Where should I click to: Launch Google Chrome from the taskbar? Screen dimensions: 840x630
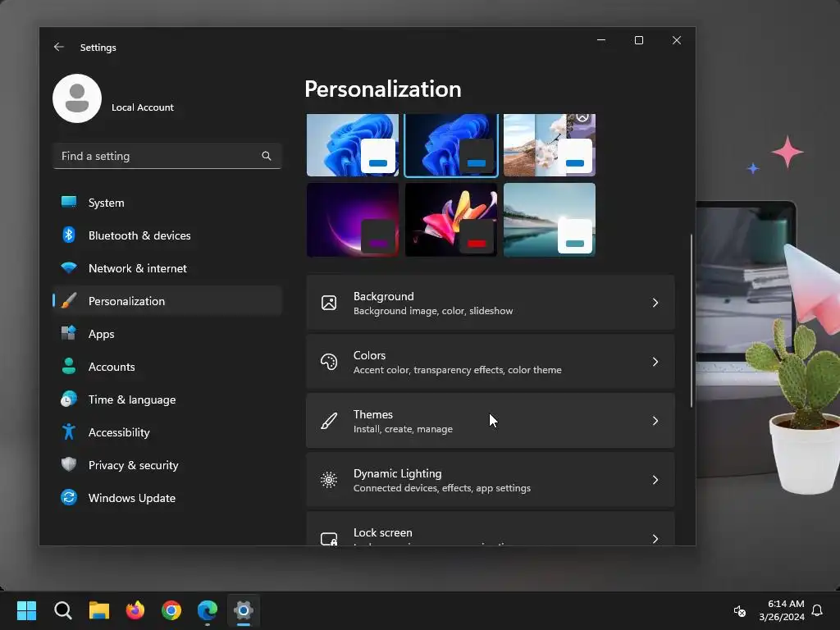point(171,610)
